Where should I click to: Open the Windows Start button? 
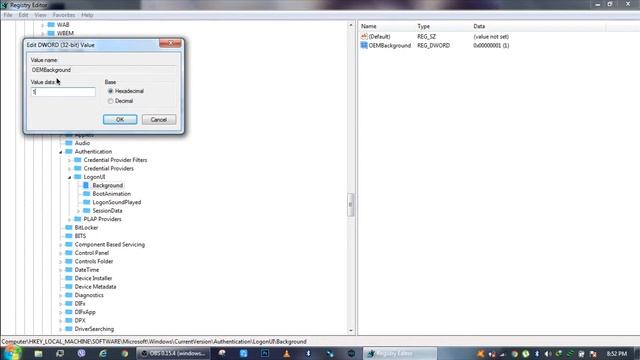[x=11, y=353]
